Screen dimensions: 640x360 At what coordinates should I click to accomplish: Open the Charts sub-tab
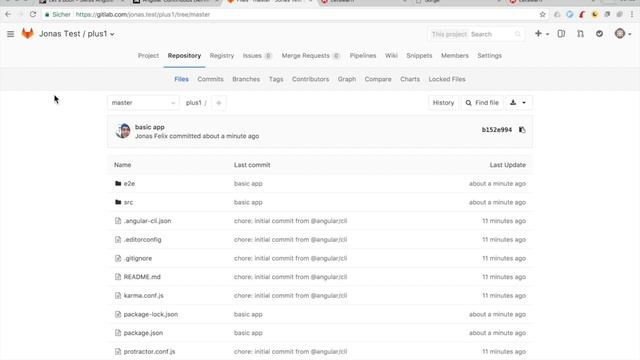coord(410,79)
